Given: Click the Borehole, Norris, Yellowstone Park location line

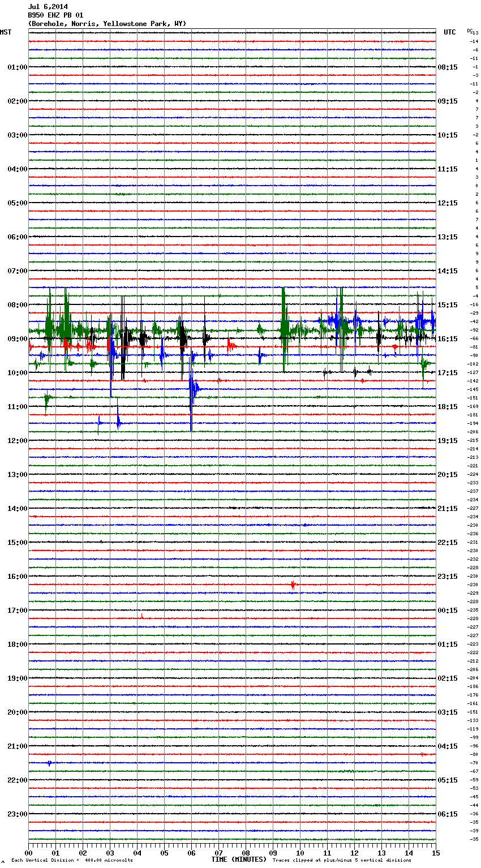Looking at the screenshot, I should [x=107, y=24].
